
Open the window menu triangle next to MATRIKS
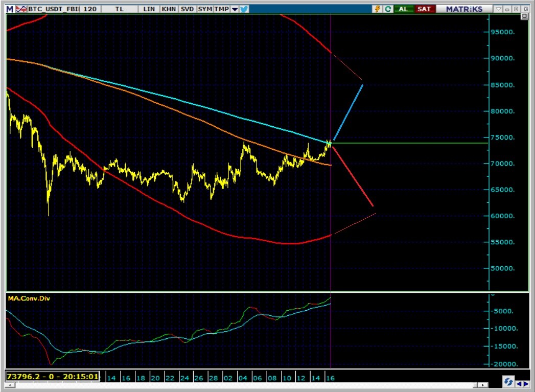(499, 9)
